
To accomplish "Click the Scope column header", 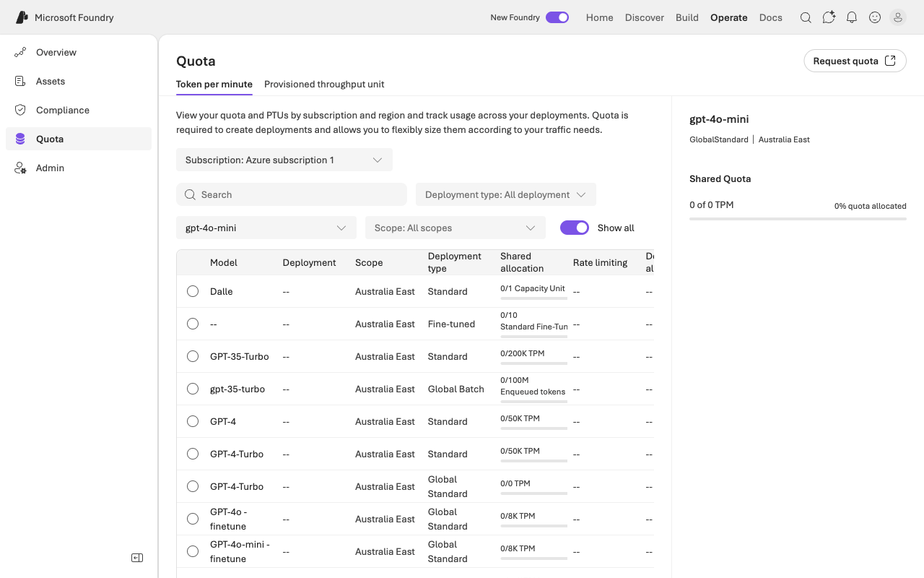I will [x=369, y=262].
